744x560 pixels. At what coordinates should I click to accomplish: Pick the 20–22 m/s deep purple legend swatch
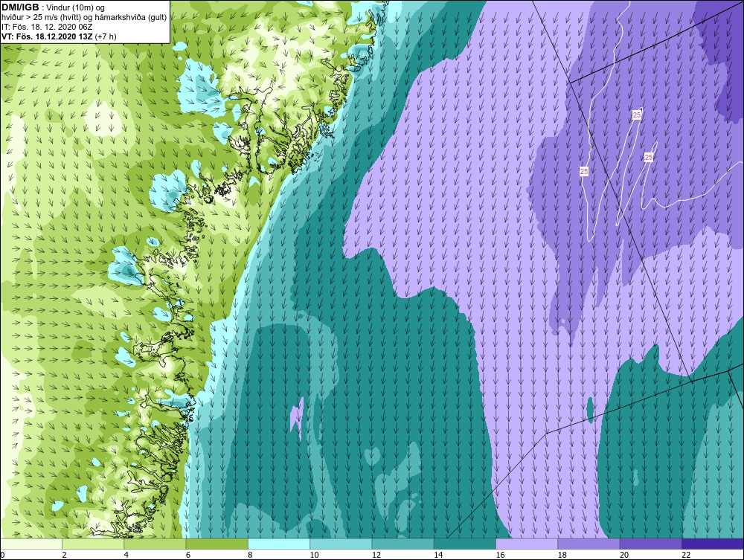coord(650,544)
